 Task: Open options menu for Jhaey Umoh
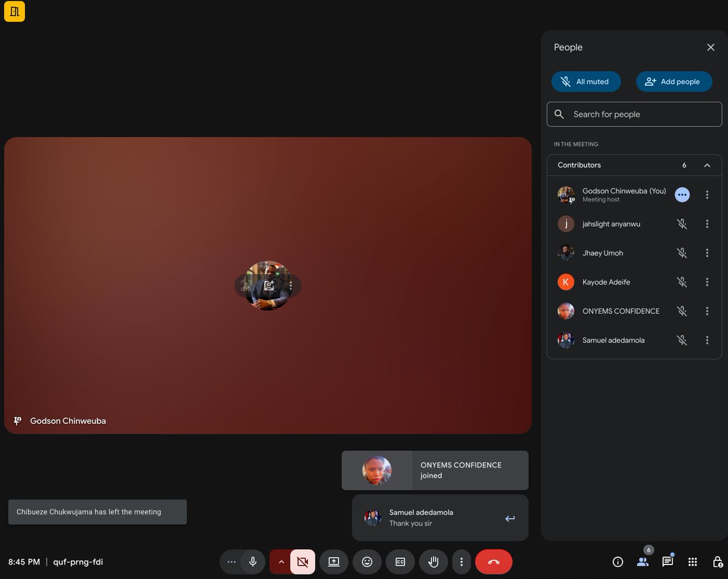[x=707, y=253]
